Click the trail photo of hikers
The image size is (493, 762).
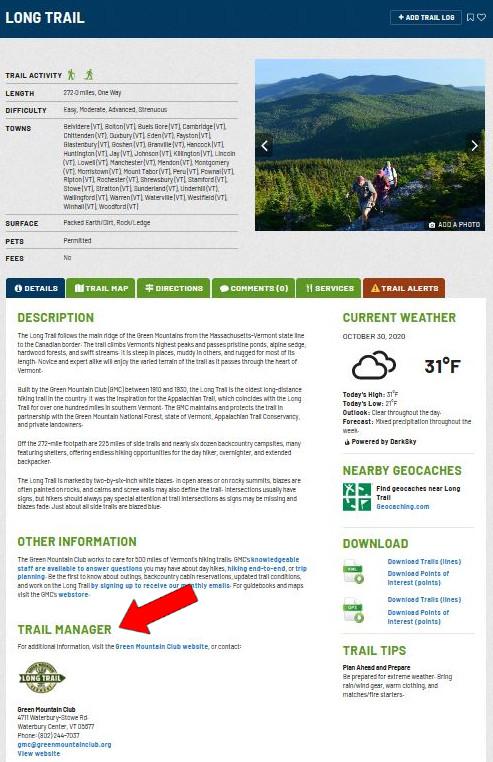(x=370, y=145)
